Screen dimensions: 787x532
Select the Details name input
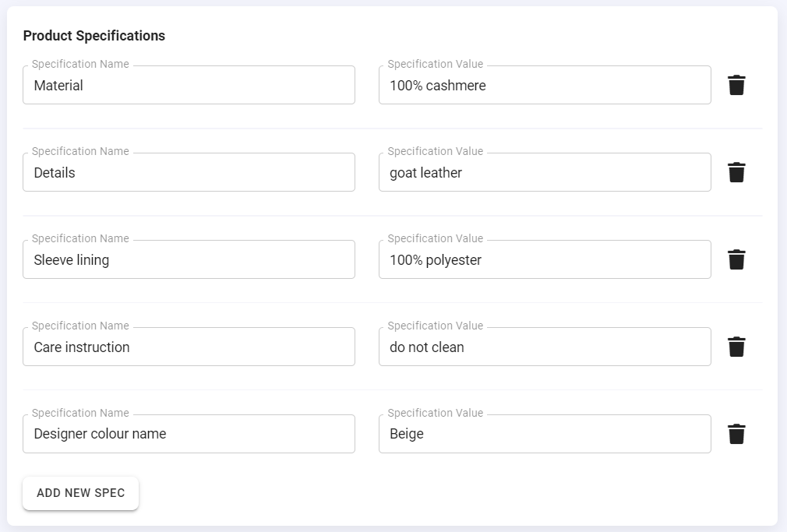pos(187,172)
